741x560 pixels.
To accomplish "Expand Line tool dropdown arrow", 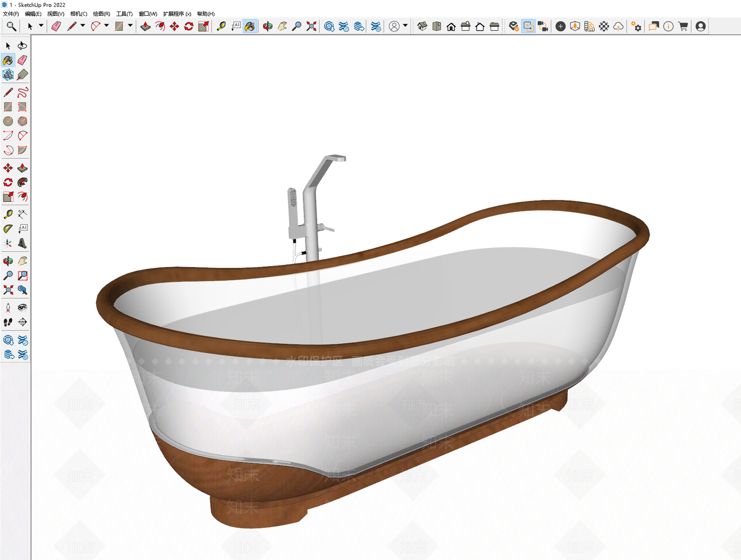I will (82, 26).
